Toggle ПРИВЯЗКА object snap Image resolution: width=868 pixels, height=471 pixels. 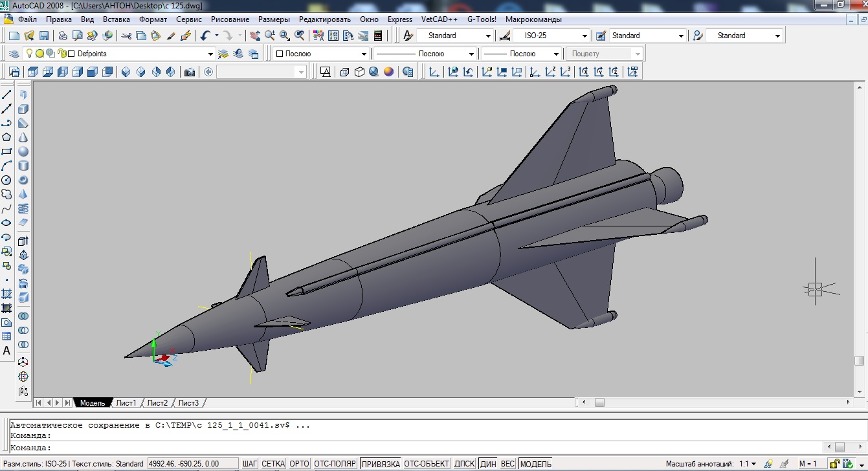pos(381,464)
